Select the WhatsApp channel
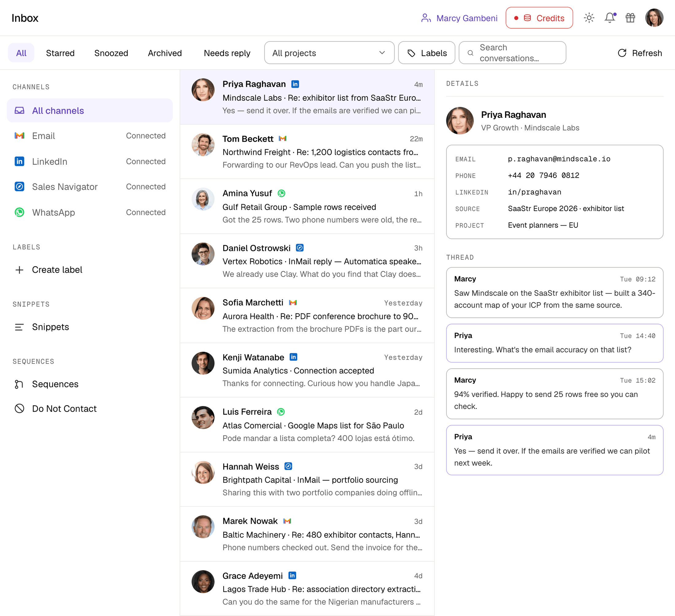This screenshot has height=616, width=675. (x=90, y=212)
